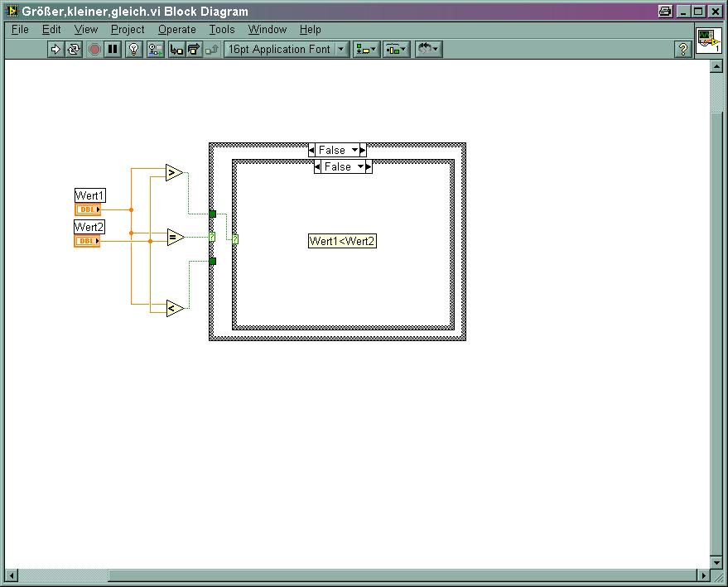Open the Distribute Objects dropdown
This screenshot has height=587, width=728.
click(396, 50)
